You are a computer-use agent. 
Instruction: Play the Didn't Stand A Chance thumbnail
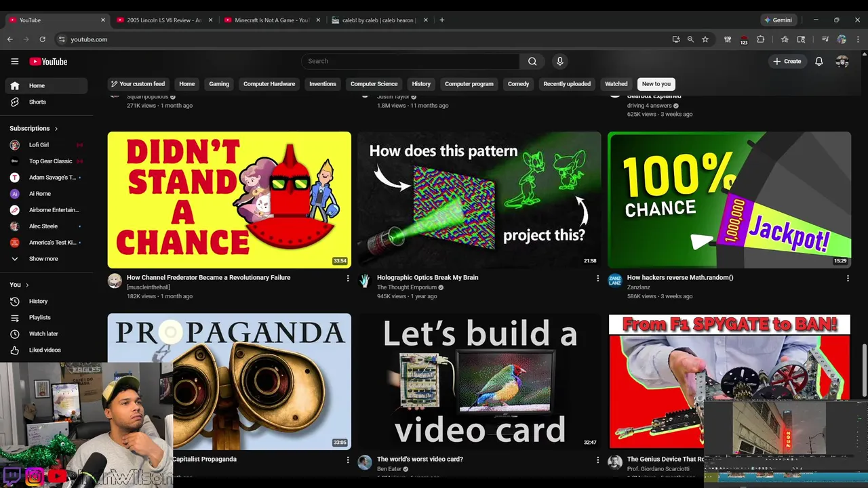tap(229, 200)
